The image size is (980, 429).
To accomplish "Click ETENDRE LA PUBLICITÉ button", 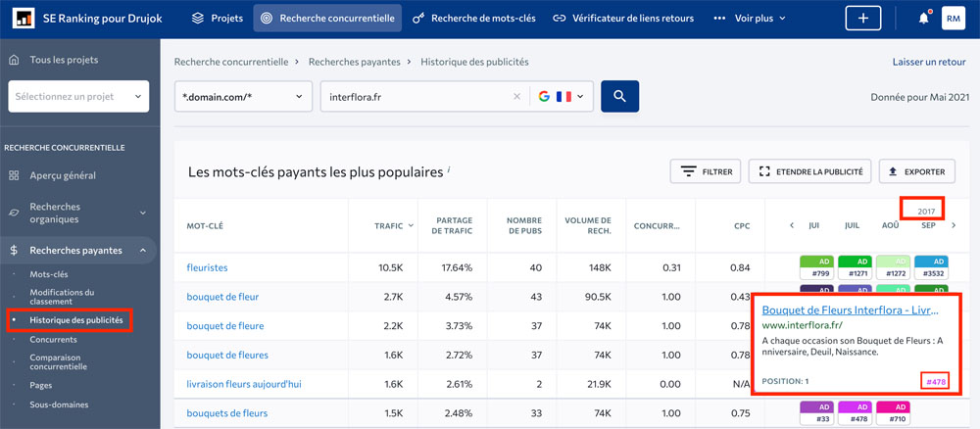I will [x=810, y=171].
